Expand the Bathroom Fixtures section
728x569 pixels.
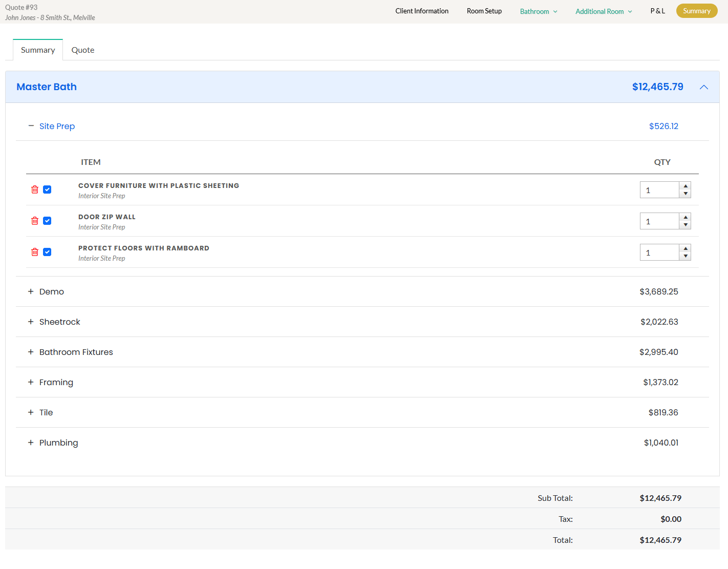pyautogui.click(x=31, y=352)
